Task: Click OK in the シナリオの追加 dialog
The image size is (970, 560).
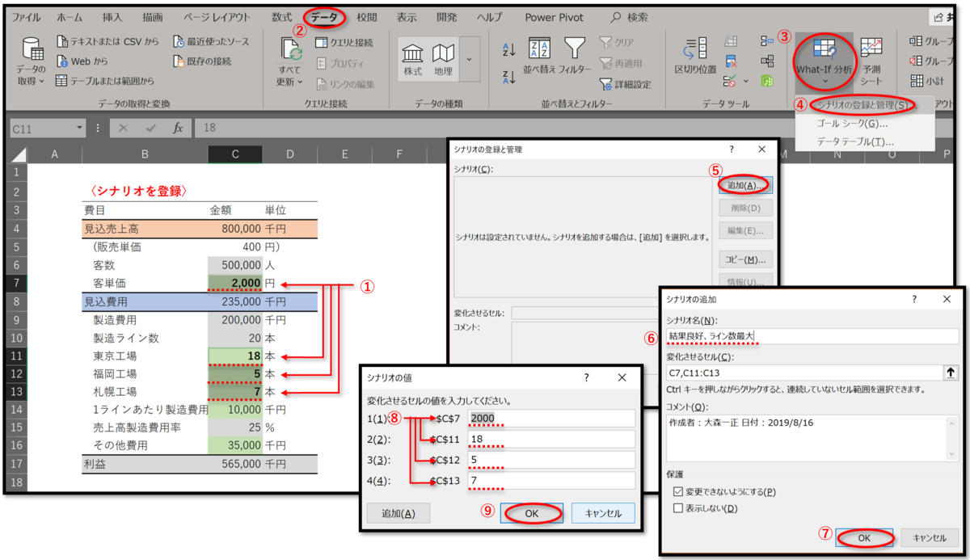Action: point(864,537)
